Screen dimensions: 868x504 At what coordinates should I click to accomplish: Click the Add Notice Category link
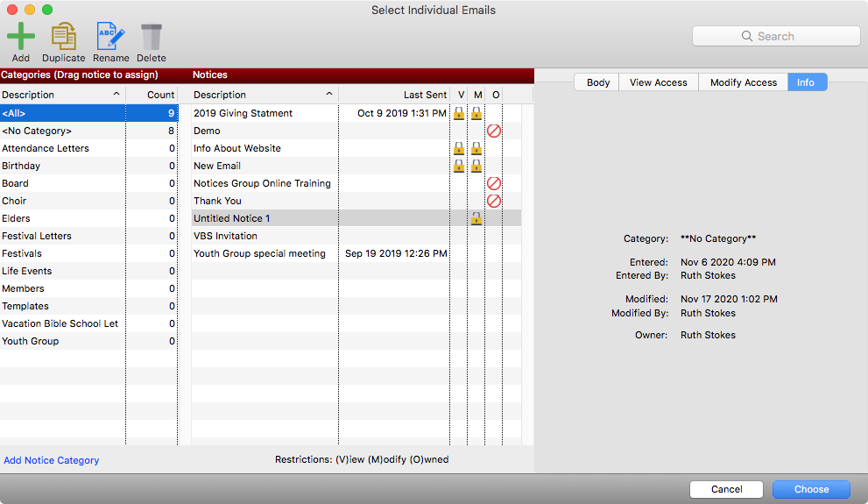click(x=52, y=460)
